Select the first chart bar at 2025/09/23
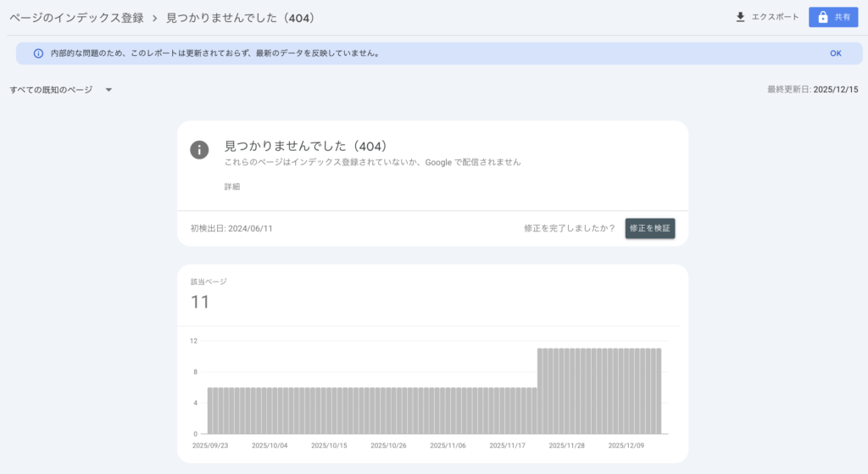The image size is (868, 474). click(210, 410)
